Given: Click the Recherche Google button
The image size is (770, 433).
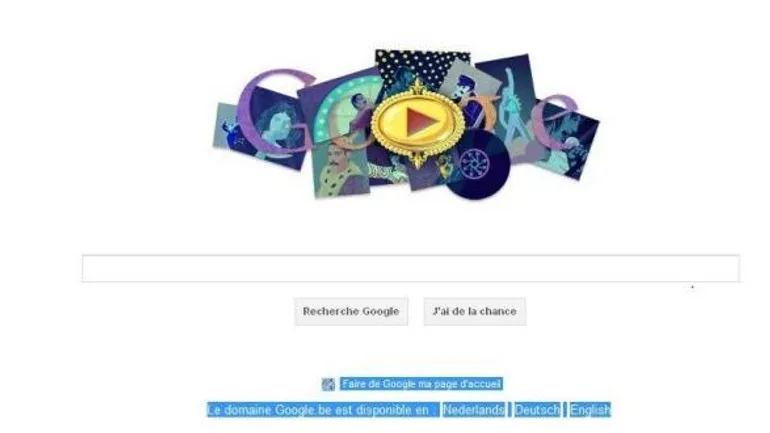Looking at the screenshot, I should point(351,311).
